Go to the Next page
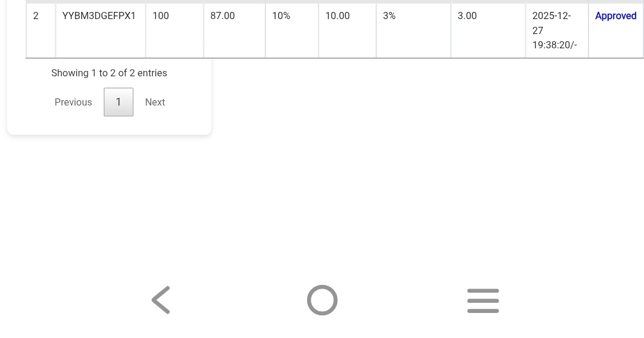This screenshot has height=338, width=644. pos(155,102)
